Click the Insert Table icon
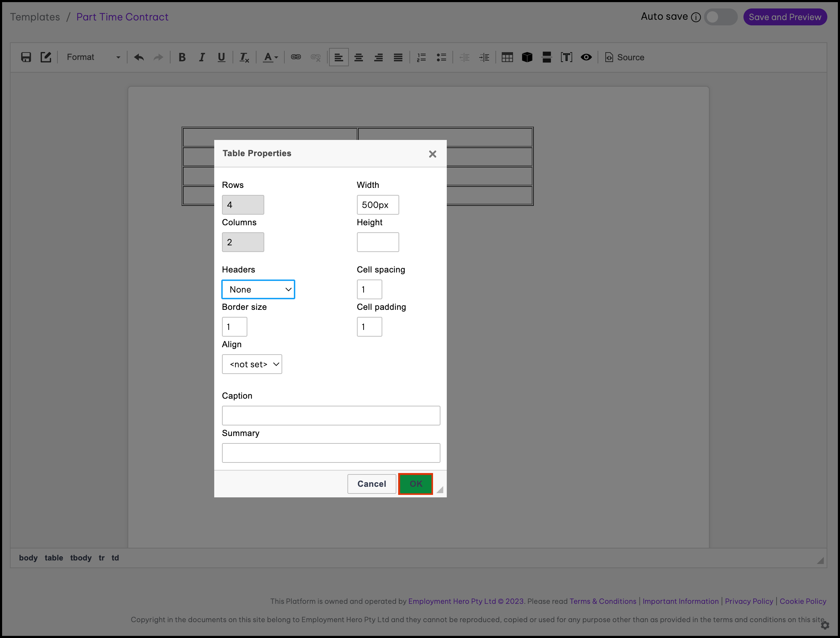 click(507, 57)
